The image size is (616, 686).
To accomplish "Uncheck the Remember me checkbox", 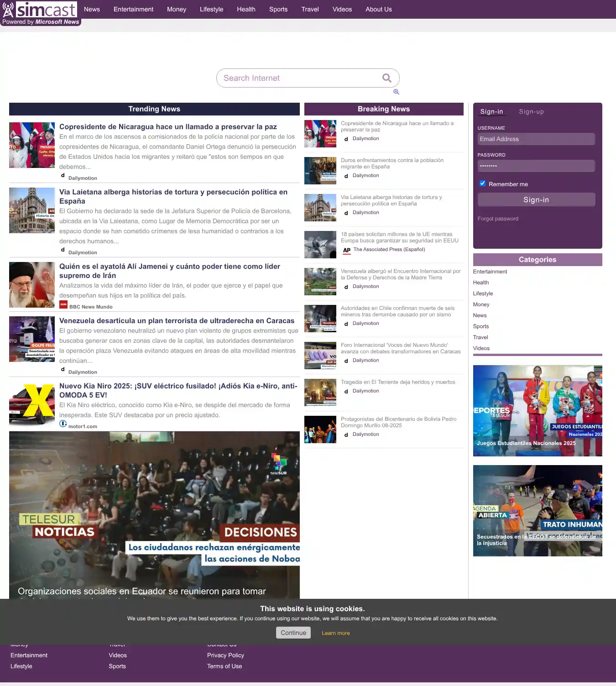I will (x=482, y=183).
